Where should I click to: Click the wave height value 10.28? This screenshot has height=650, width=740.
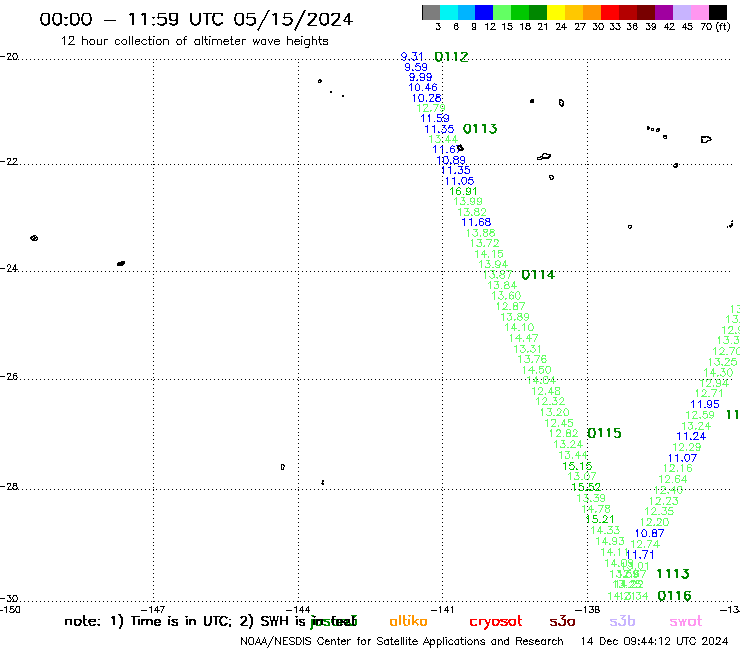(427, 98)
